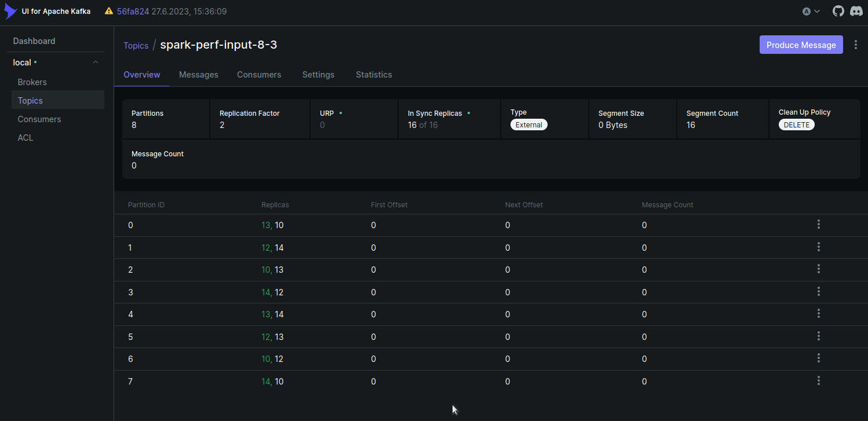868x421 pixels.
Task: Go to Topics via breadcrumb link
Action: point(136,46)
